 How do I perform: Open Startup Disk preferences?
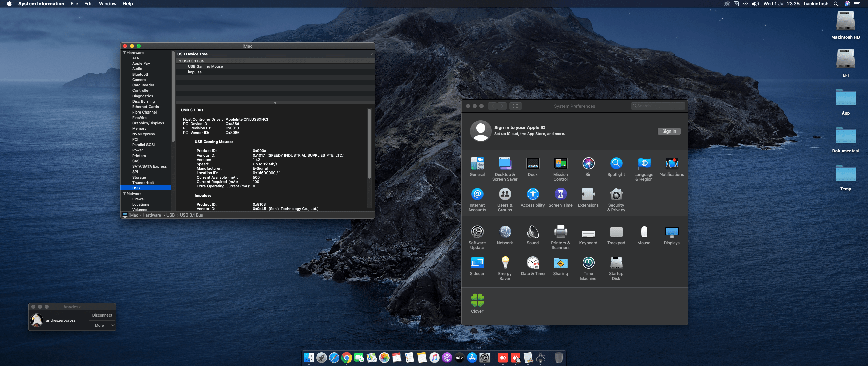click(616, 263)
